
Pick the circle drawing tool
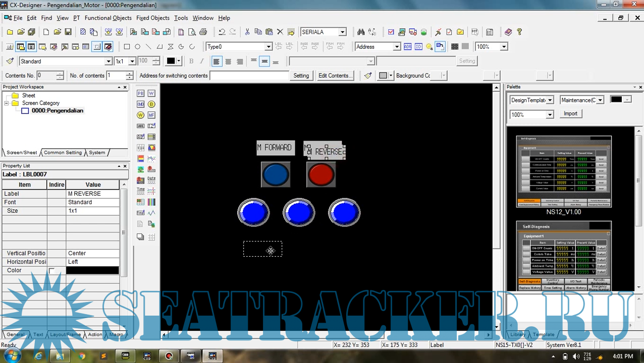point(137,47)
